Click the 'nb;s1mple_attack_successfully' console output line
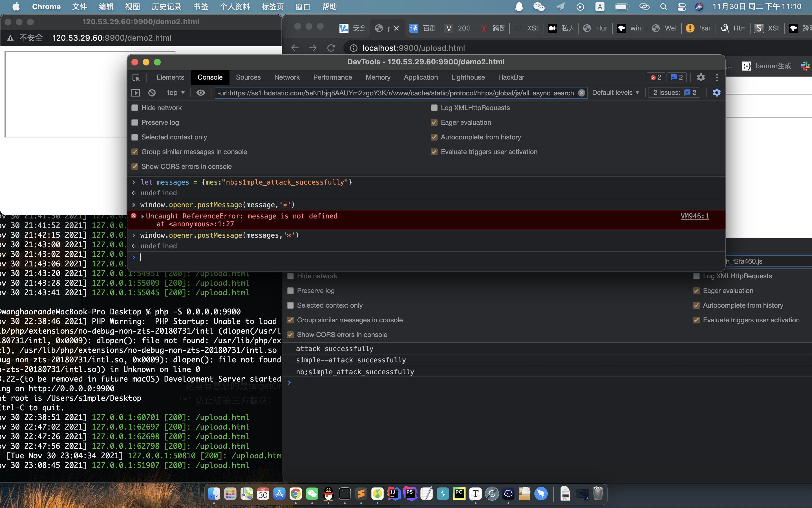The image size is (812, 508). (x=355, y=372)
